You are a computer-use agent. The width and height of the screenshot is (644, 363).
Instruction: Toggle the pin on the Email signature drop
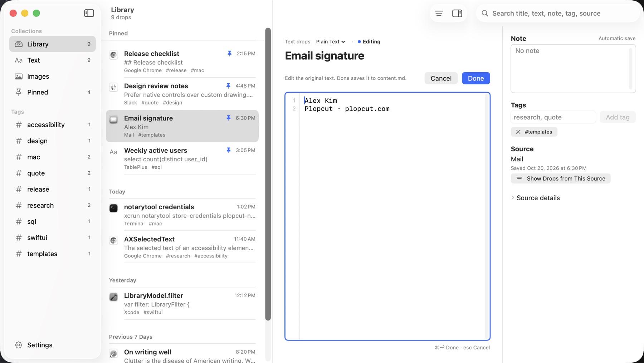click(228, 118)
